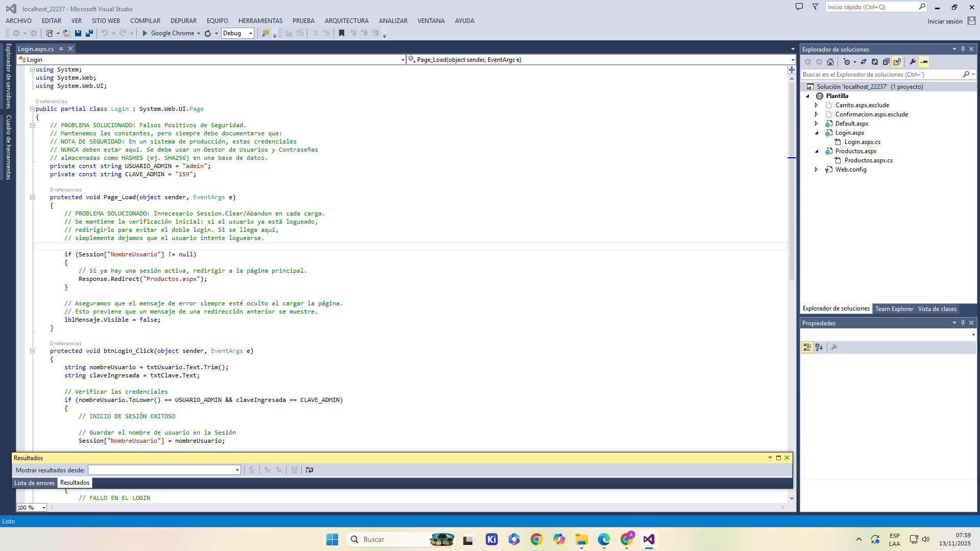The height and width of the screenshot is (551, 980).
Task: Open the HERRAMIENTAS menu
Action: coord(260,21)
